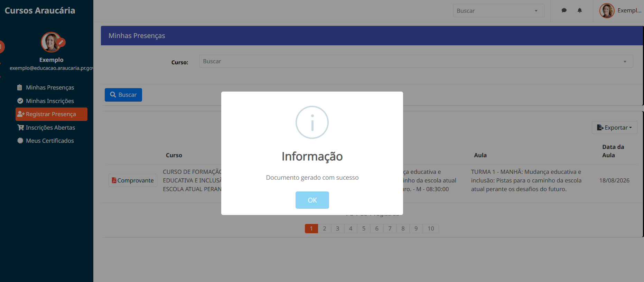Go to page 10 of results
644x282 pixels.
(x=431, y=228)
